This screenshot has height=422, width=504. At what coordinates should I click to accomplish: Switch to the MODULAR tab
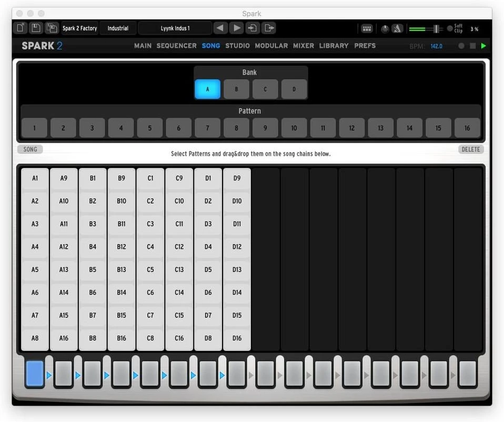point(271,46)
